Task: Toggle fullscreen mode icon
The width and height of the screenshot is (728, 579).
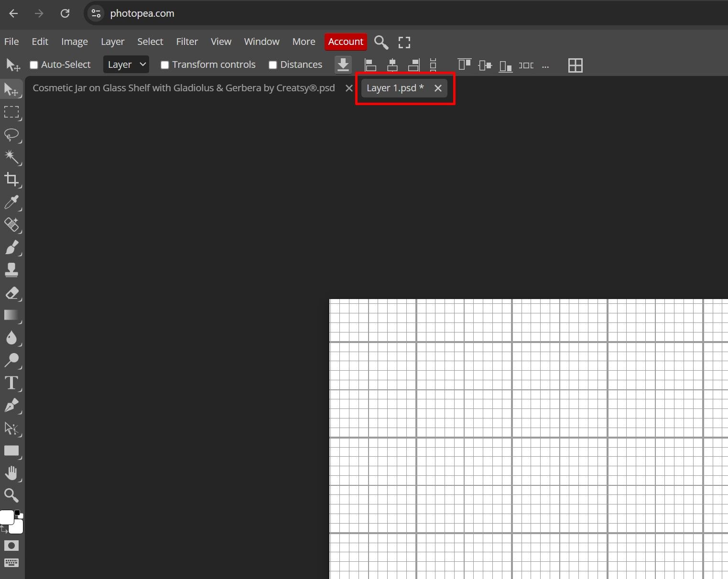Action: pos(404,42)
